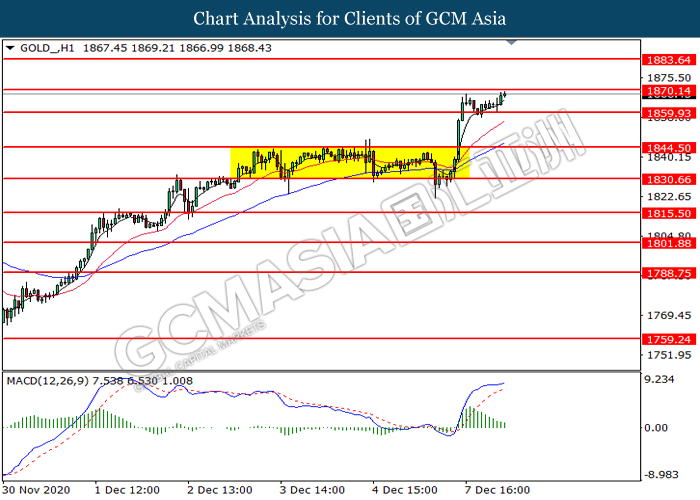Click the Chart Analysis for Clients title
The width and height of the screenshot is (700, 500).
(350, 18)
